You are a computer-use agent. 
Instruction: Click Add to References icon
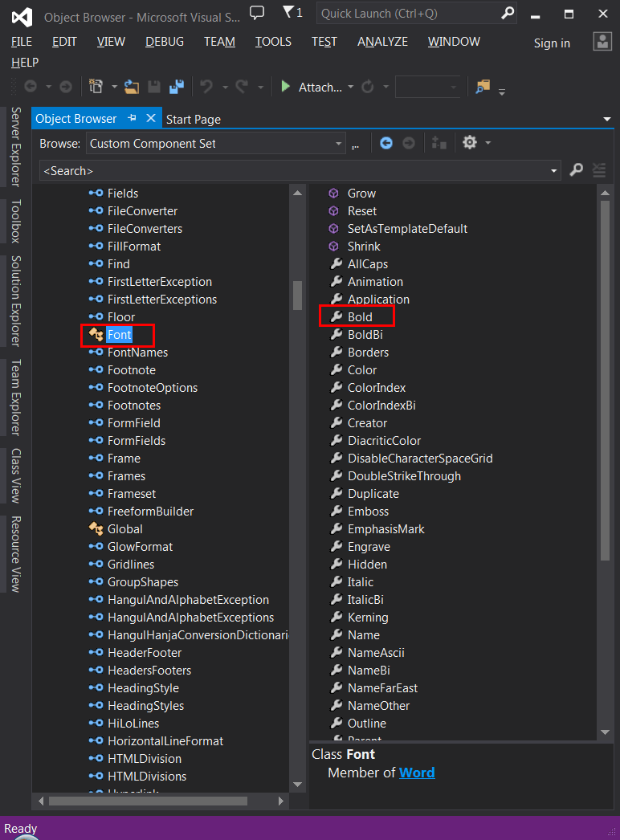coord(438,143)
